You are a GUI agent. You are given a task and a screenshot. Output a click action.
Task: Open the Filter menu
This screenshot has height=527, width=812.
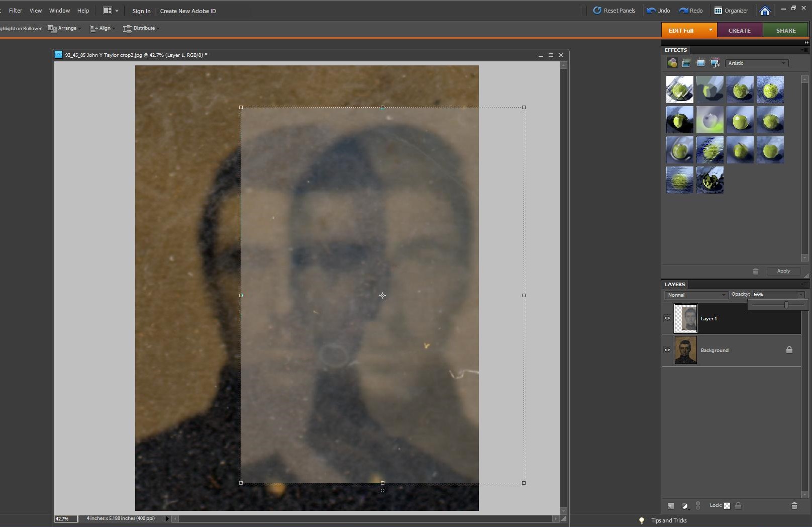(x=16, y=11)
